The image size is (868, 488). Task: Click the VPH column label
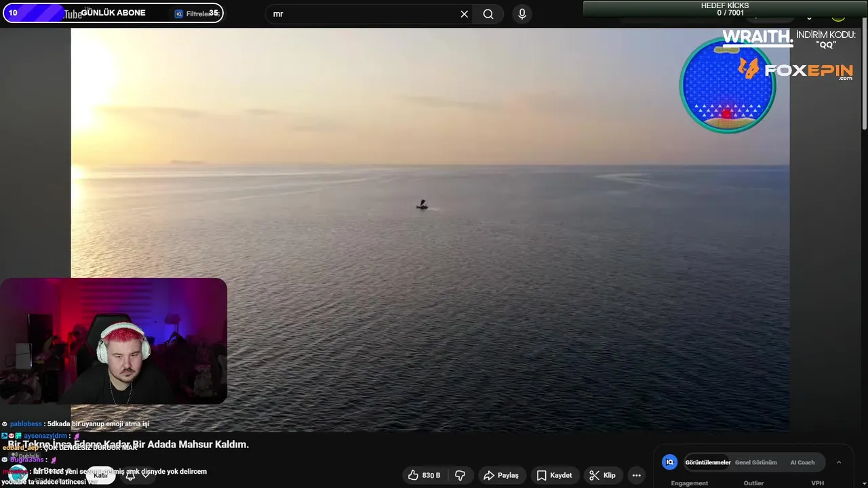point(818,483)
